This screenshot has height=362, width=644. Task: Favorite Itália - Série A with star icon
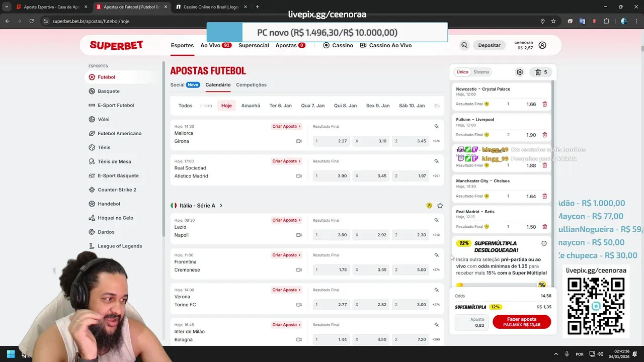coord(440,206)
